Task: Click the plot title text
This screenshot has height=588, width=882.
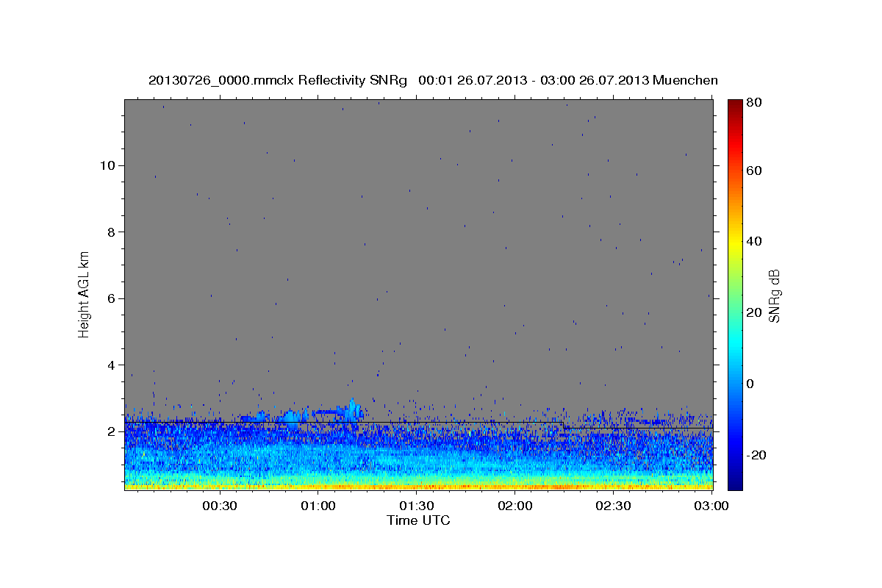Action: (433, 80)
